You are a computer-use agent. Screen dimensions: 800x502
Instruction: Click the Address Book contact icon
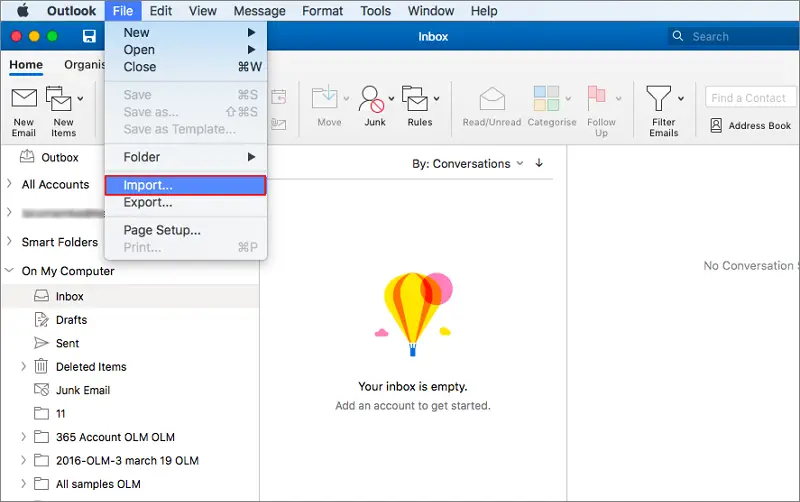(716, 126)
